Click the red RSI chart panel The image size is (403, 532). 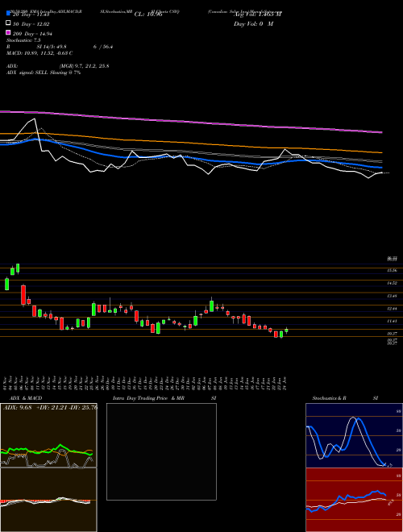click(354, 500)
